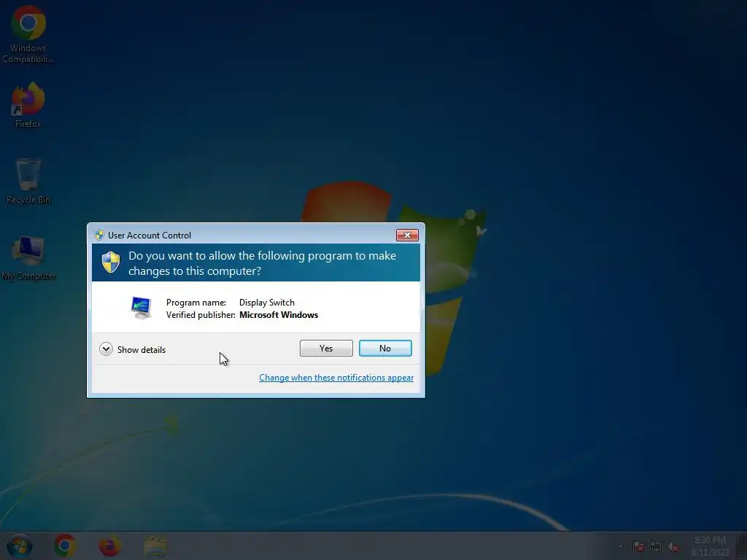Image resolution: width=747 pixels, height=560 pixels.
Task: Expand the Show details chevron
Action: [x=106, y=349]
